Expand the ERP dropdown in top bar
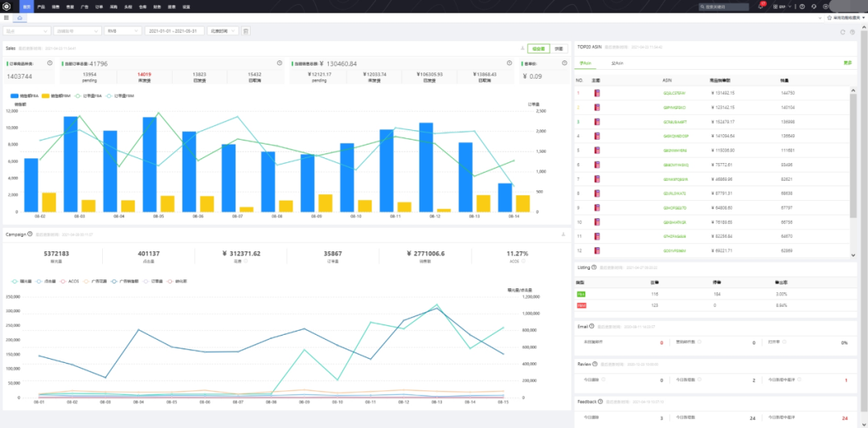The width and height of the screenshot is (868, 428). tap(780, 6)
